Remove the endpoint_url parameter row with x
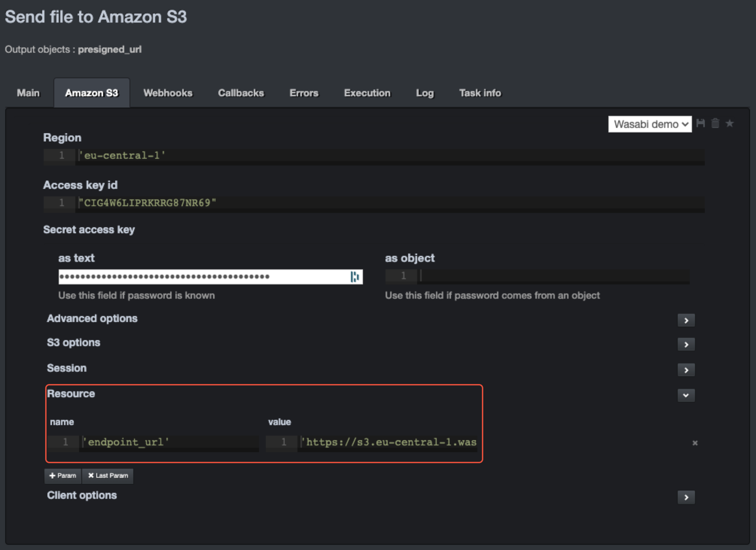The width and height of the screenshot is (756, 550). point(695,443)
